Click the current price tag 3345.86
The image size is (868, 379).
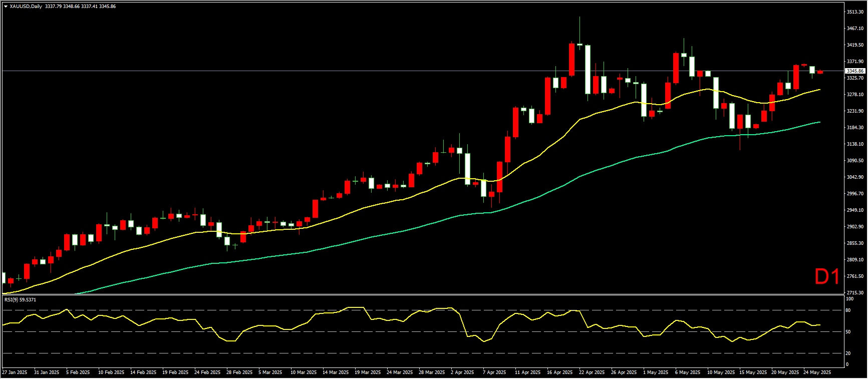pyautogui.click(x=855, y=71)
